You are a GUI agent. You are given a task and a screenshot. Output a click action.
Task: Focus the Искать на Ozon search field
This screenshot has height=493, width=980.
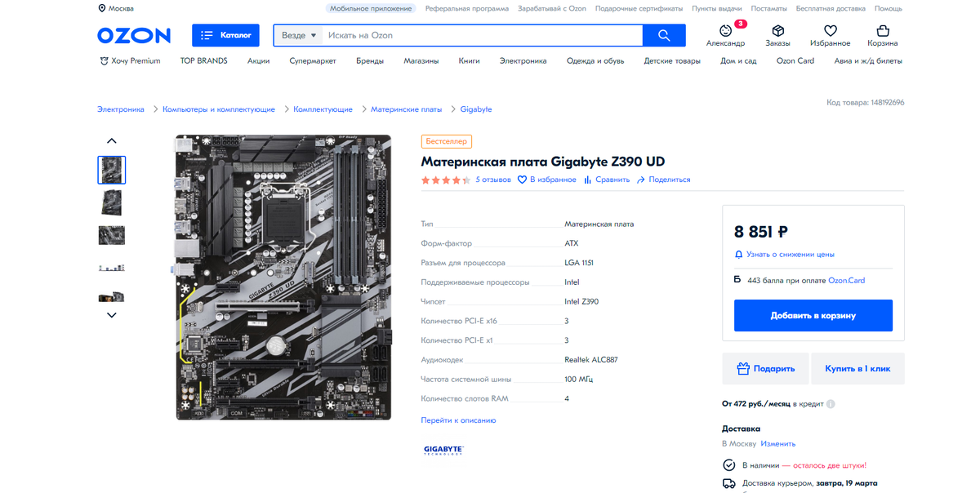482,35
